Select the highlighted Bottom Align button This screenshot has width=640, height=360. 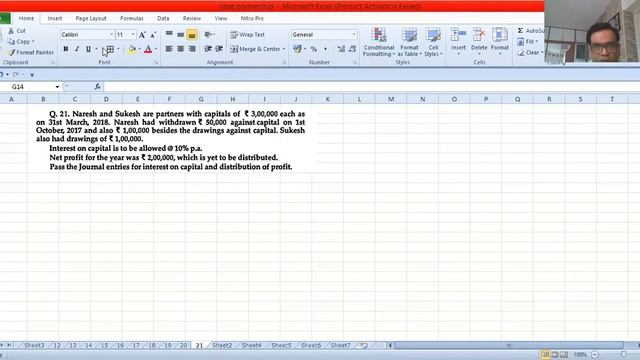click(x=192, y=35)
